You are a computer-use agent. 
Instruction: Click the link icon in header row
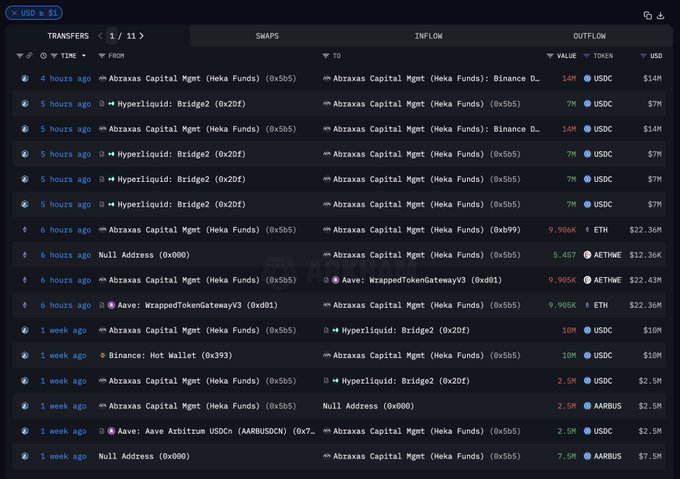coord(29,55)
